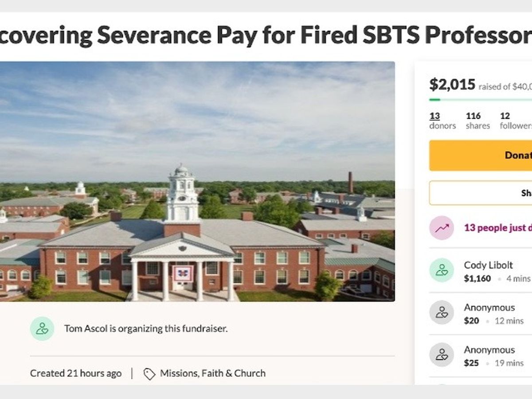
Task: Open the Missions, Faith & Church category
Action: [x=212, y=373]
